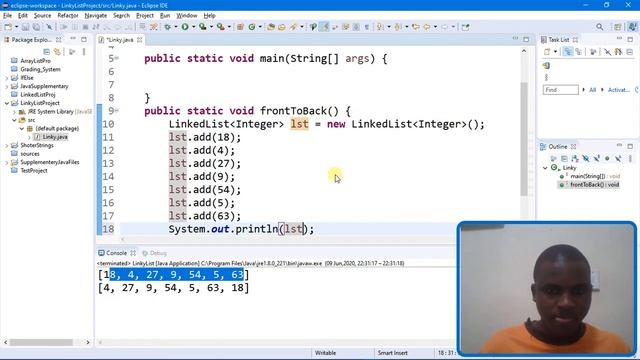Image resolution: width=640 pixels, height=360 pixels.
Task: Select the *Linky.java editor tab
Action: click(120, 40)
